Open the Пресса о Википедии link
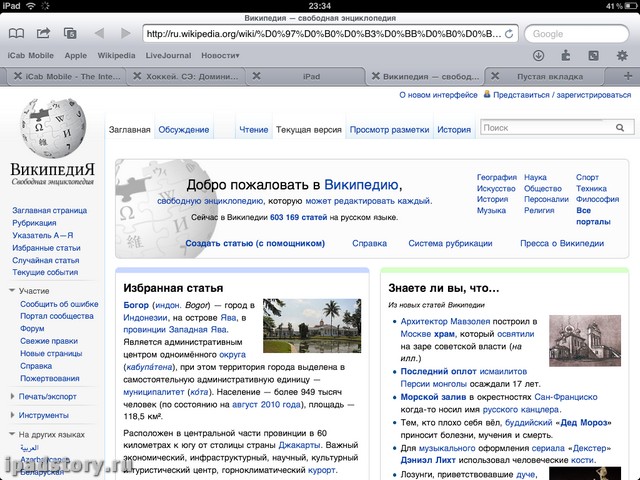The image size is (640, 480). coord(562,243)
